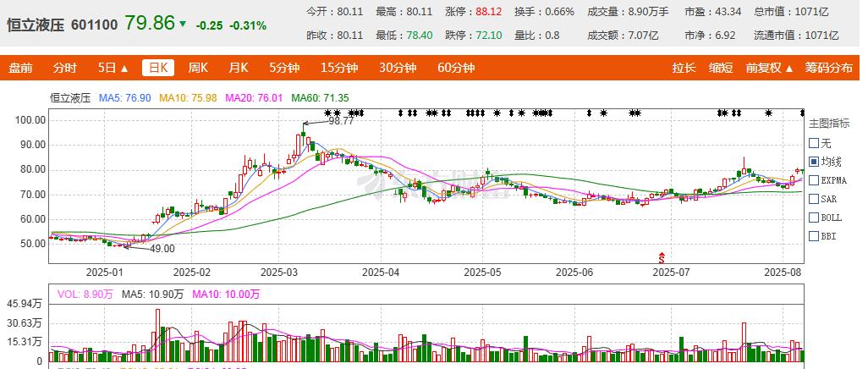The width and height of the screenshot is (868, 369).
Task: Click the MA20: 76.01 legend
Action: point(254,98)
